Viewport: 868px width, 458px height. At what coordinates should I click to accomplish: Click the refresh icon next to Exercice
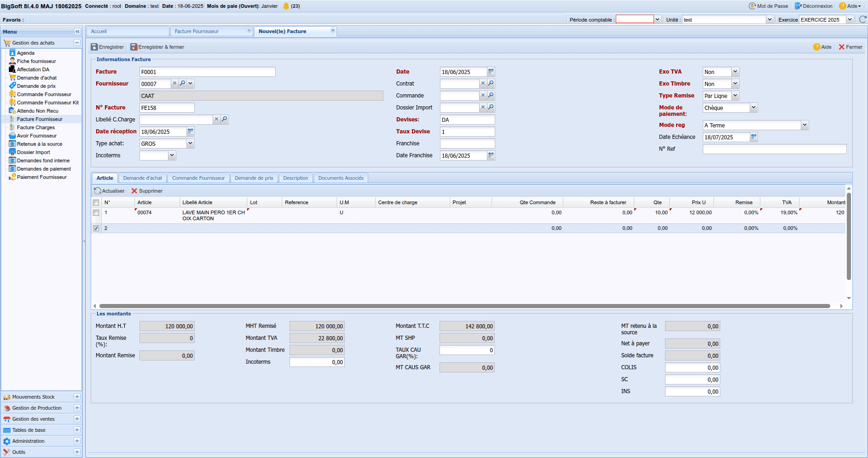[x=863, y=19]
